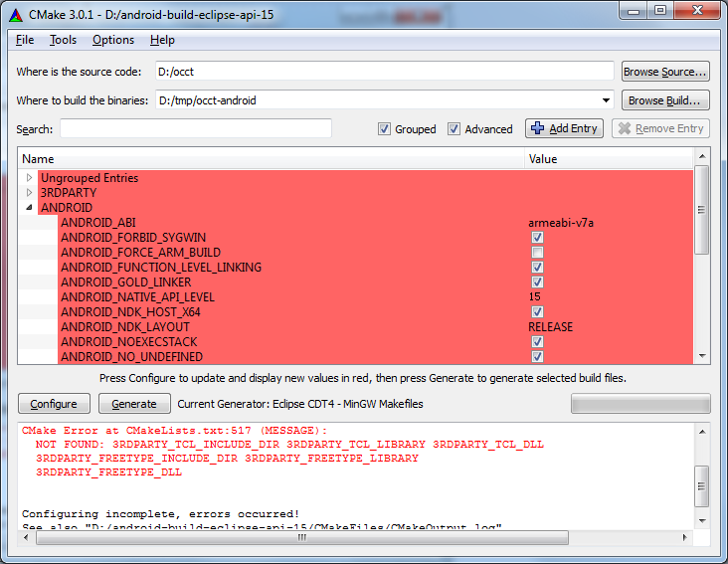Expand the Ungrouped Entries group
The image size is (728, 564).
point(30,178)
